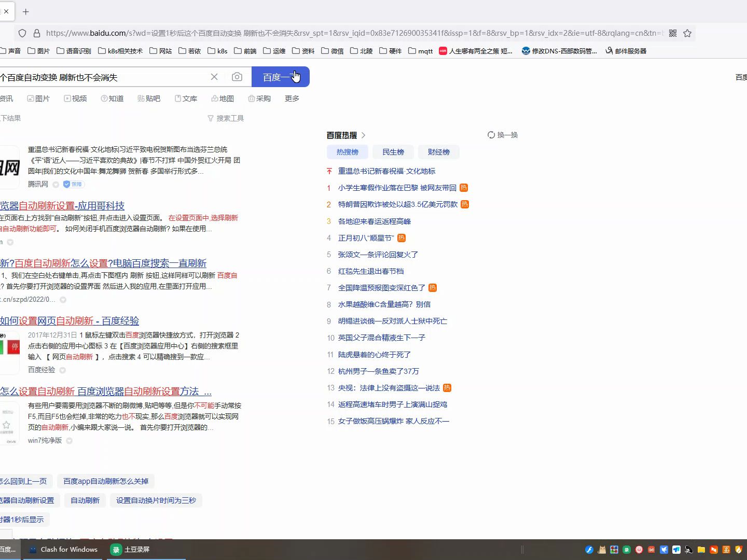747x560 pixels.
Task: Switch to the 采购 search tab
Action: pos(259,99)
